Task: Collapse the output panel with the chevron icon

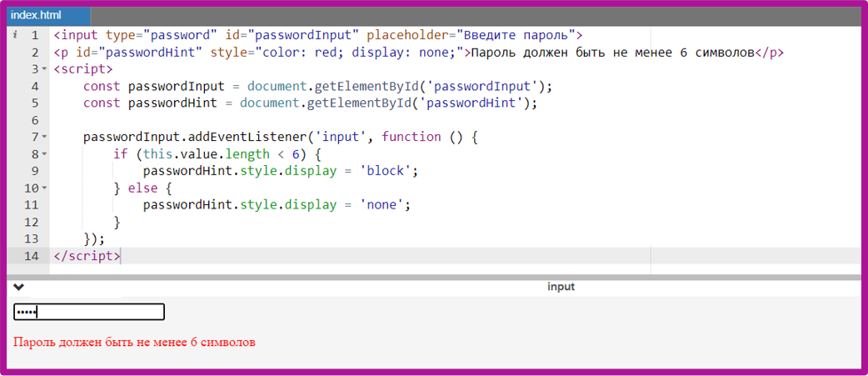Action: (x=19, y=287)
